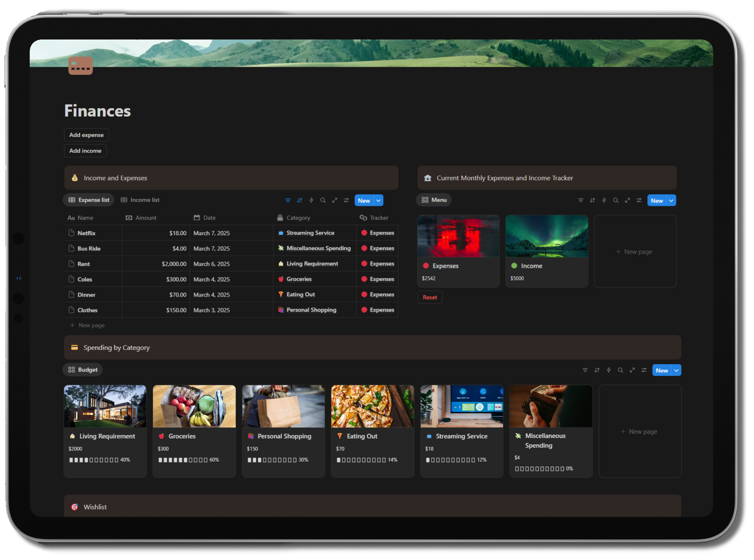Screen dimensions: 754x560
Task: Open the Netflix page icon
Action: click(71, 233)
